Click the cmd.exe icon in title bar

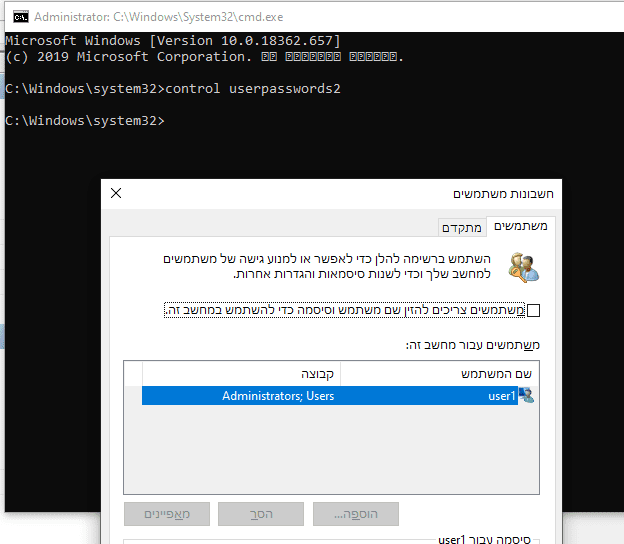point(20,17)
